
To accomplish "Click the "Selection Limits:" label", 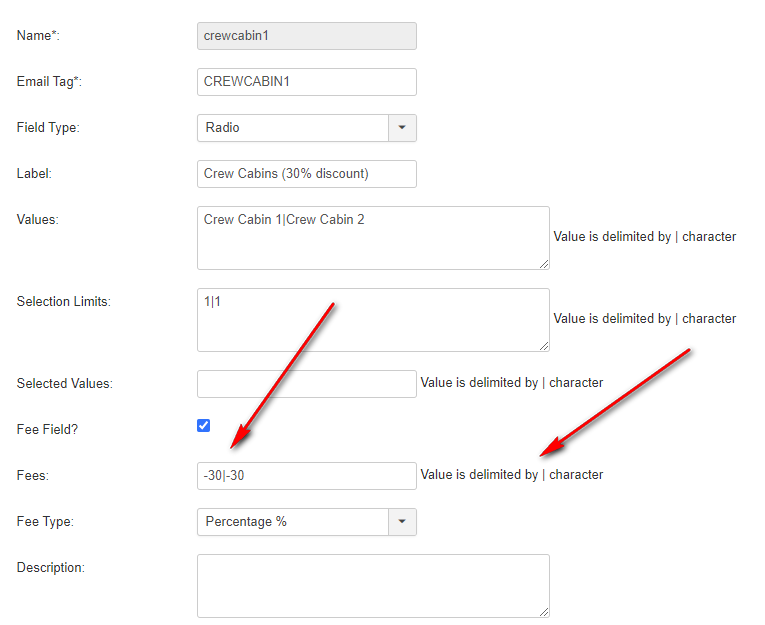I will tap(63, 301).
